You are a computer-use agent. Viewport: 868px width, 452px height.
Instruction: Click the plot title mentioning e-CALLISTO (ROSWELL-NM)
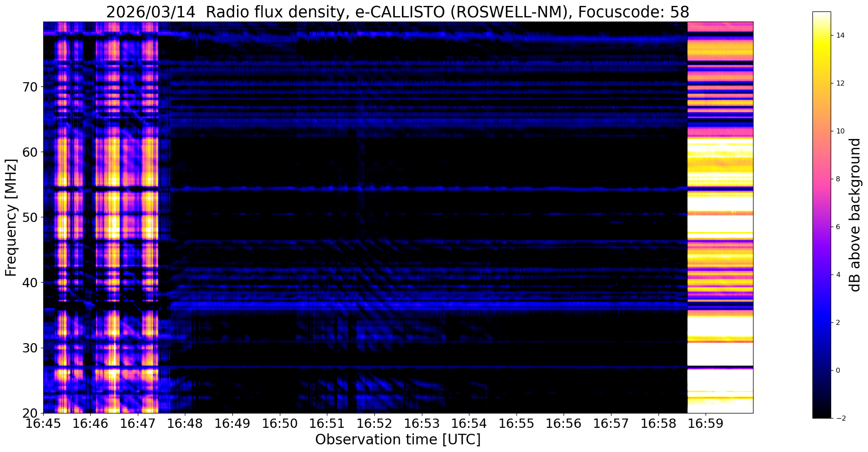tap(398, 12)
